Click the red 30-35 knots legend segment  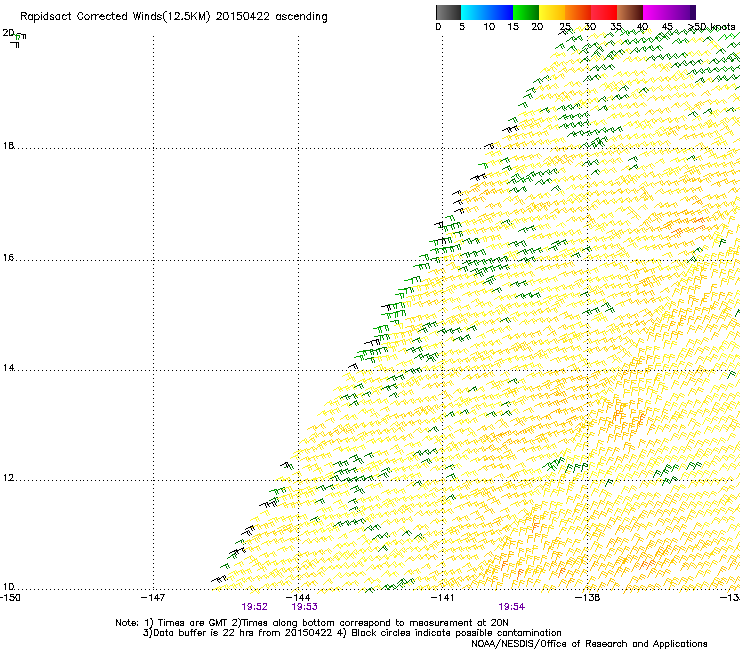(x=603, y=12)
